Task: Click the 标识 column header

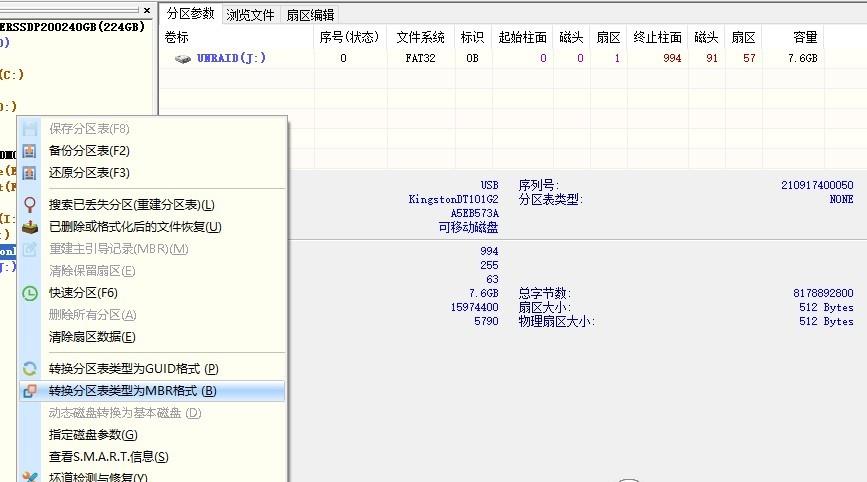Action: 473,37
